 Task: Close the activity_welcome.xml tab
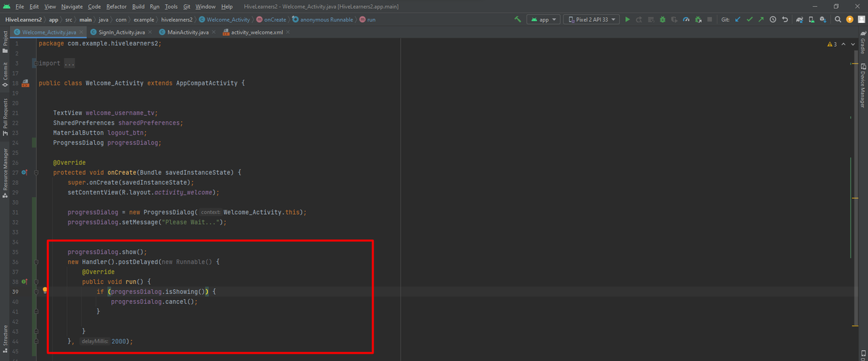[289, 32]
